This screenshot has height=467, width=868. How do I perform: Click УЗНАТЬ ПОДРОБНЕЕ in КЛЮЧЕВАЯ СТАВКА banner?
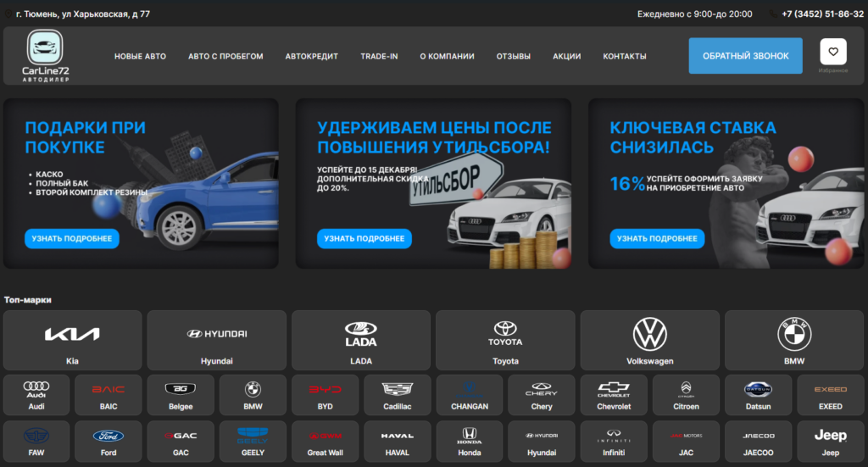pos(657,238)
